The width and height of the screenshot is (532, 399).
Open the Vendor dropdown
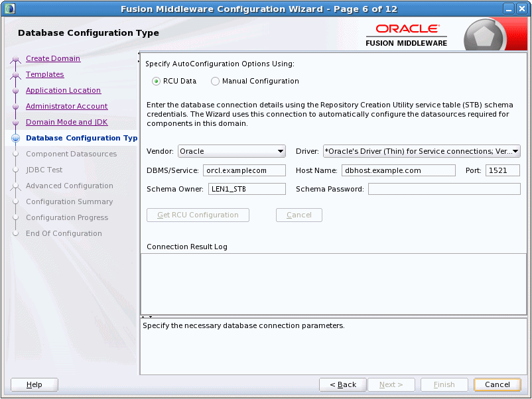point(232,151)
